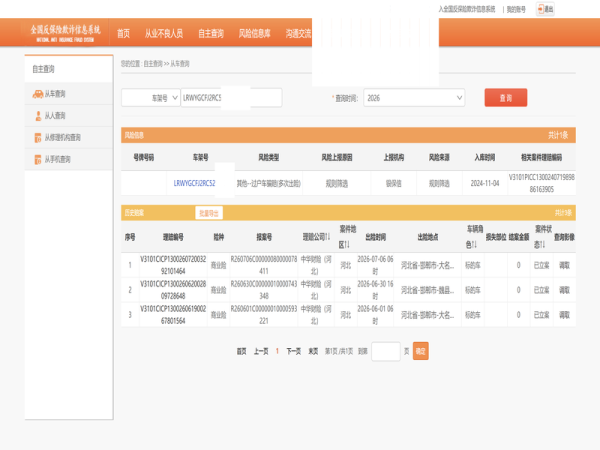The width and height of the screenshot is (600, 450).
Task: Click related case number V3101PICC130024071989886163905
Action: pos(541,183)
